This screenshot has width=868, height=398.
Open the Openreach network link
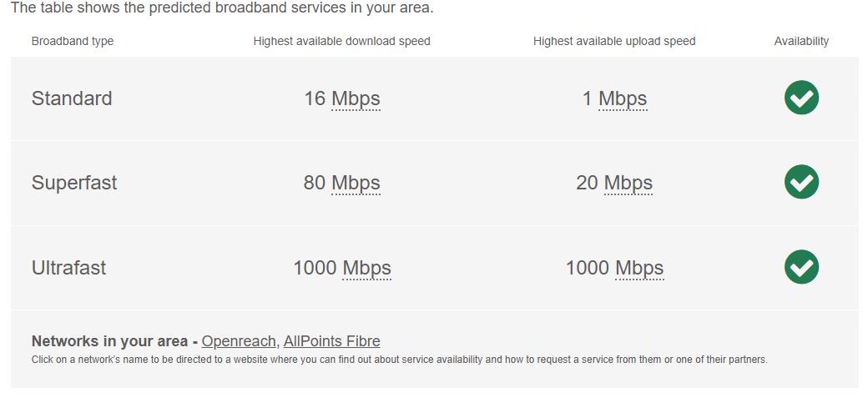238,341
